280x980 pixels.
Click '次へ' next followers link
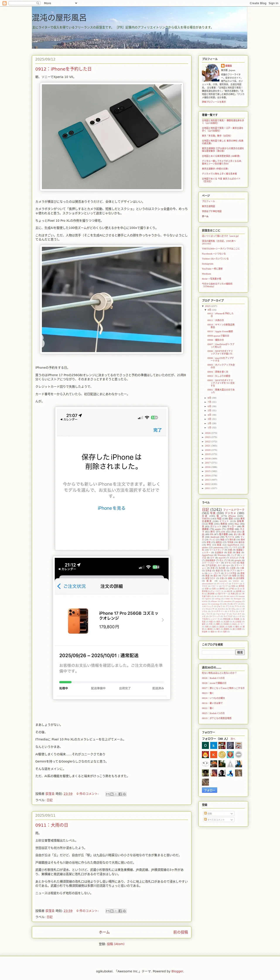point(233,739)
